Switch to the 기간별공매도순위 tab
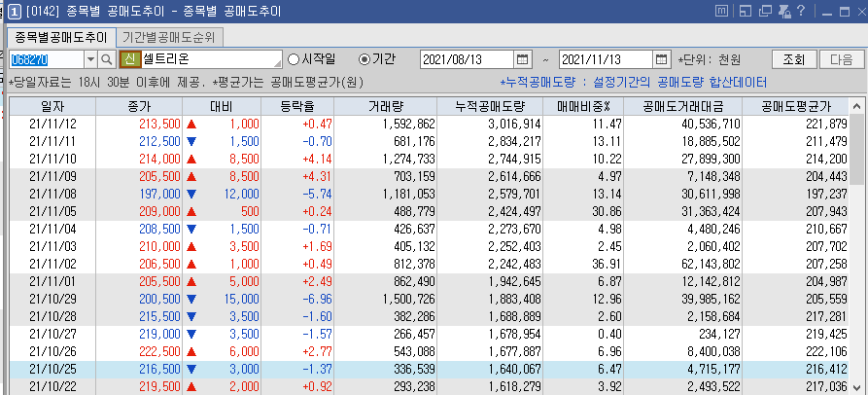The image size is (868, 395). (x=169, y=38)
